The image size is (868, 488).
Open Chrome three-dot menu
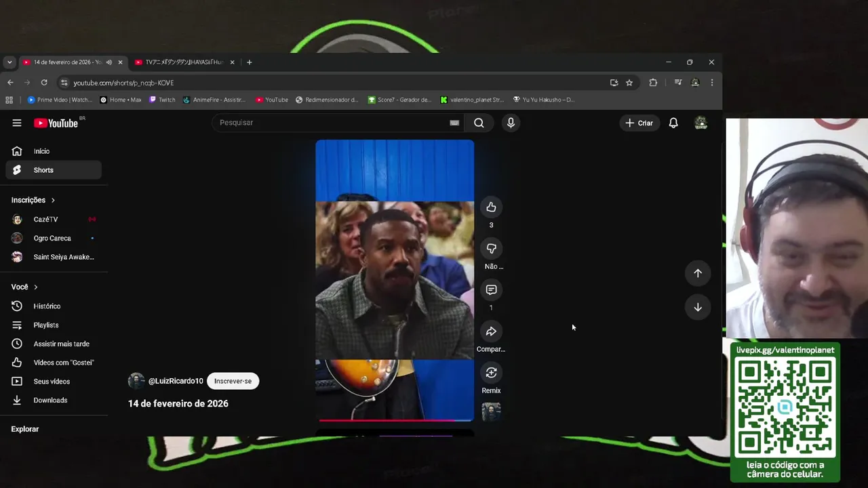[x=711, y=83]
